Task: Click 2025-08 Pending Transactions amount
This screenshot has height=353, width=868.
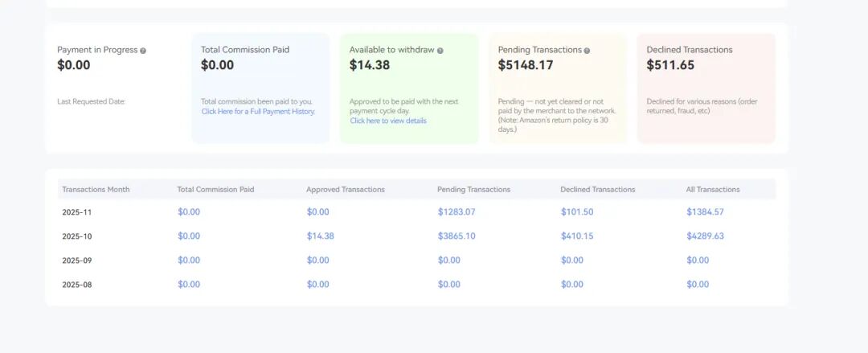Action: pyautogui.click(x=449, y=285)
